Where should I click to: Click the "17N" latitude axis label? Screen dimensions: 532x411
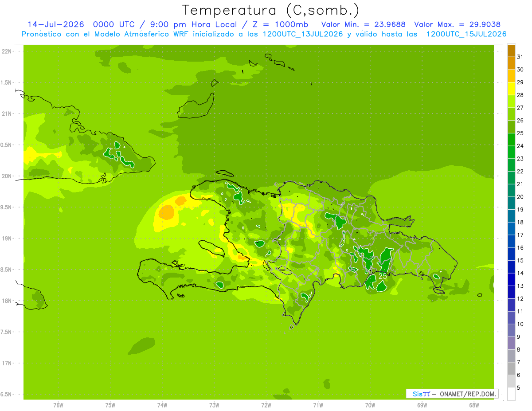(x=7, y=364)
